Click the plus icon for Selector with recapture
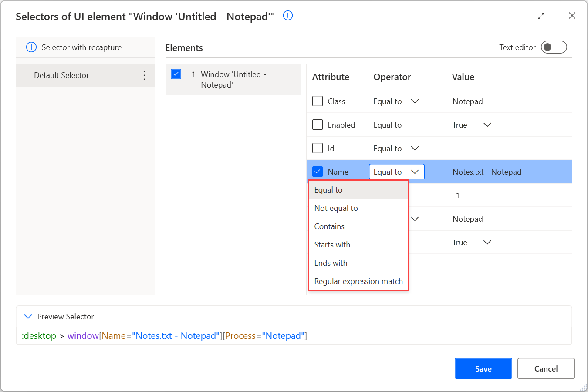This screenshot has width=588, height=392. click(31, 47)
